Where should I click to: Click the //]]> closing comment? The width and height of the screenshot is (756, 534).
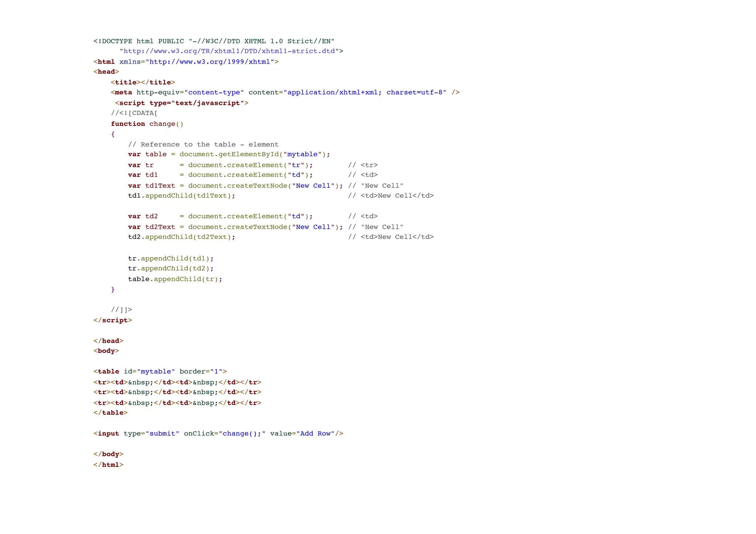121,310
